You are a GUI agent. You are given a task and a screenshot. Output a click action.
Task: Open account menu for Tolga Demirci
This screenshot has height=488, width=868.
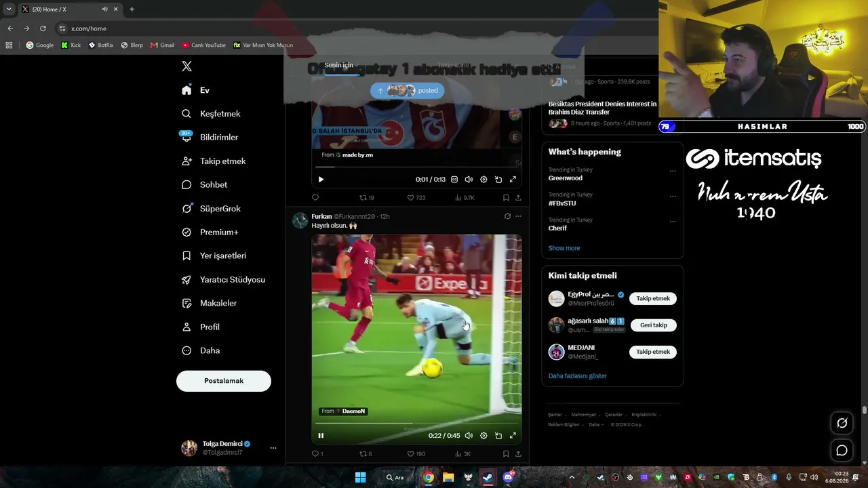(229, 448)
